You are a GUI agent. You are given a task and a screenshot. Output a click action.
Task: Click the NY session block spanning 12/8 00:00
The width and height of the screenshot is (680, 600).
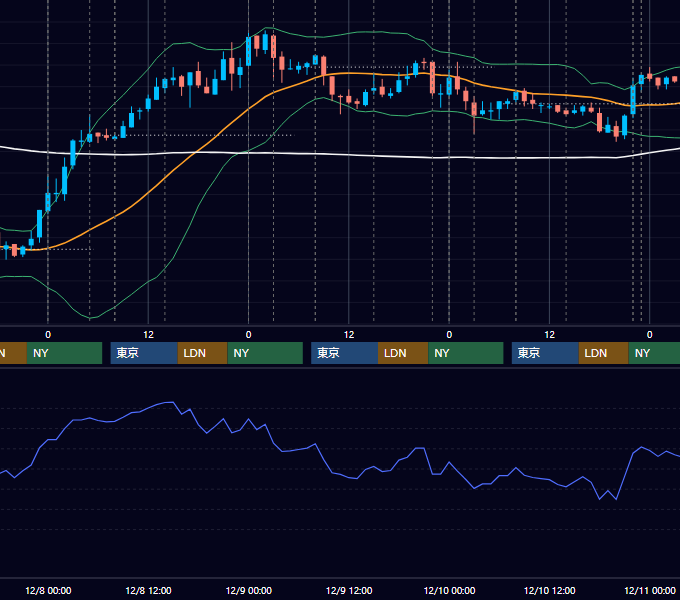coord(64,353)
